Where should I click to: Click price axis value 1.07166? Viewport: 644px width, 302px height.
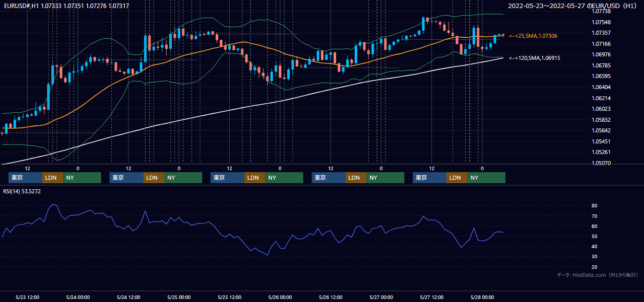(601, 44)
